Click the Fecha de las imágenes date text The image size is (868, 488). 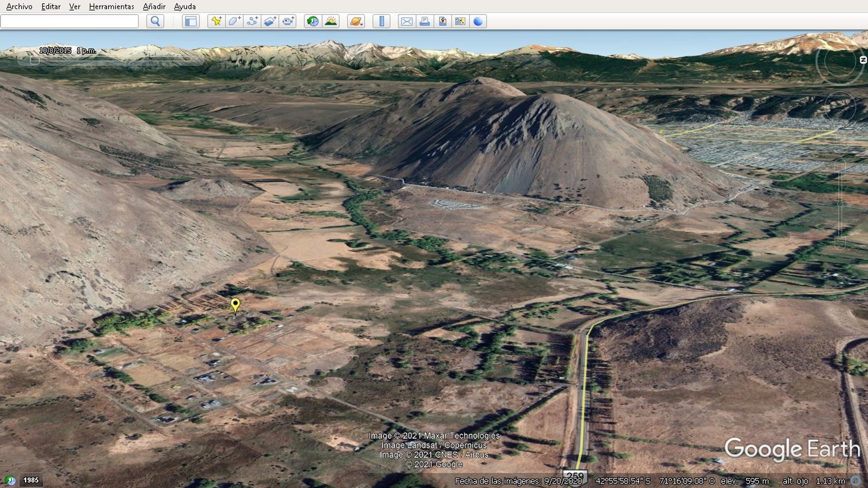(x=519, y=481)
